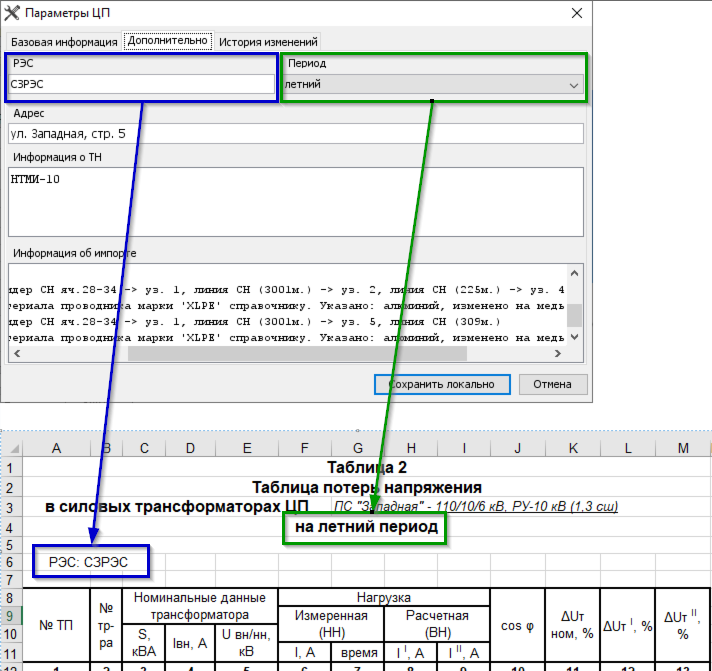Image resolution: width=712 pixels, height=671 pixels.
Task: Select spreadsheet column L header
Action: click(628, 448)
